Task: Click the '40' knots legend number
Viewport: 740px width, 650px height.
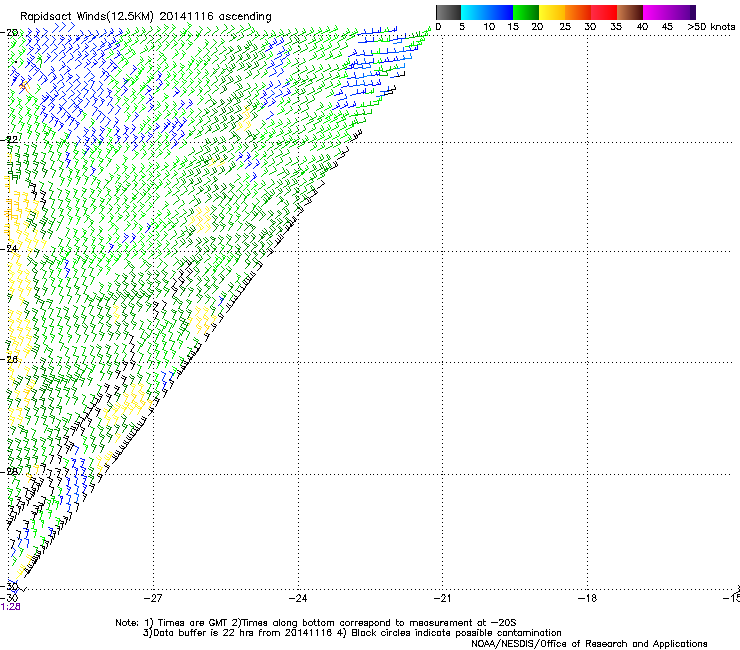Action: pyautogui.click(x=642, y=27)
